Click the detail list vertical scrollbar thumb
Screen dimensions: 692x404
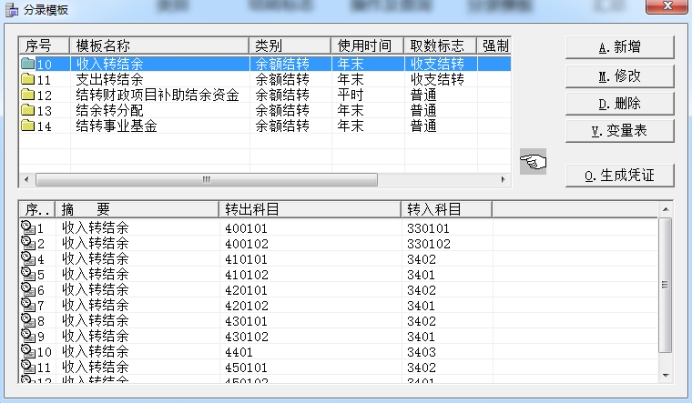(x=665, y=285)
